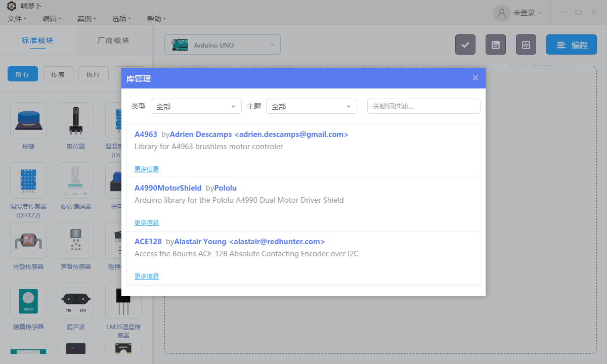The width and height of the screenshot is (607, 364).
Task: Click the 关键词过滤 keyword filter field
Action: 423,106
